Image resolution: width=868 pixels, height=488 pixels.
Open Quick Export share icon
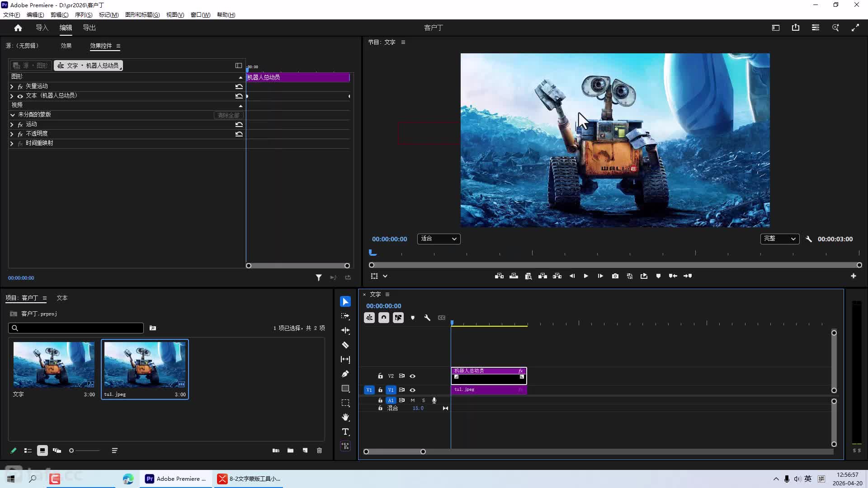[x=796, y=28]
